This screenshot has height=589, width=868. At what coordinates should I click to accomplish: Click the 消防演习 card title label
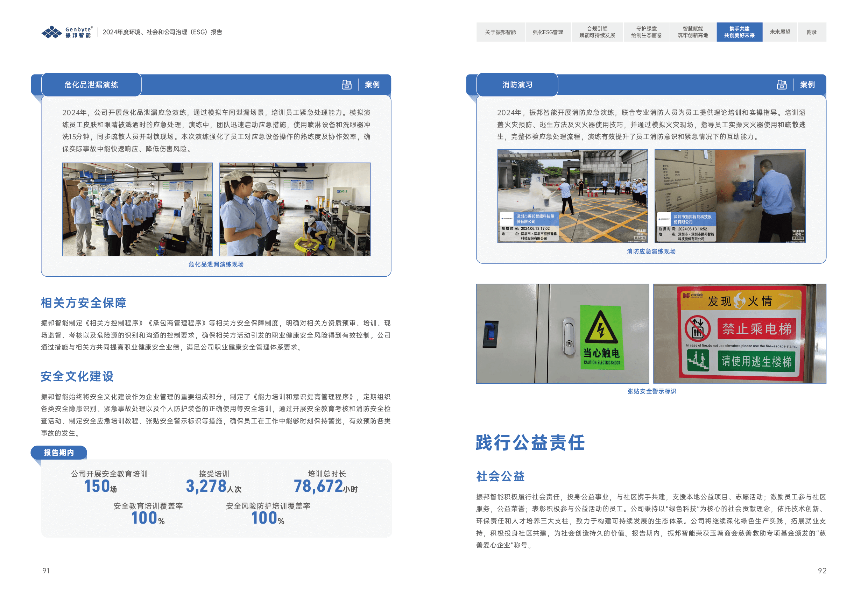[517, 85]
